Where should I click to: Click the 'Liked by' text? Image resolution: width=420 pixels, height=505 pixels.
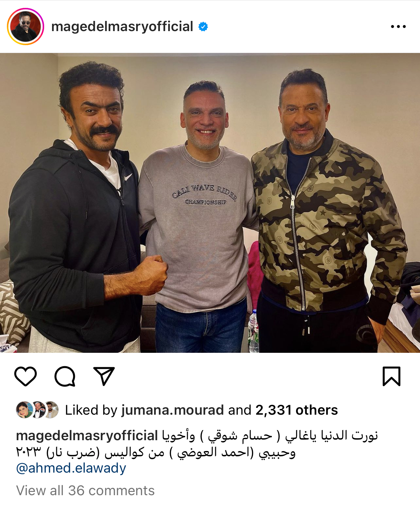(x=91, y=410)
